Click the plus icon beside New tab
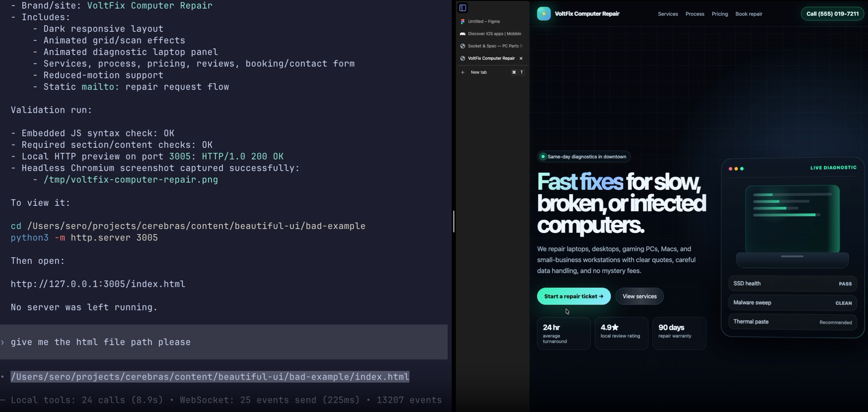 click(463, 73)
